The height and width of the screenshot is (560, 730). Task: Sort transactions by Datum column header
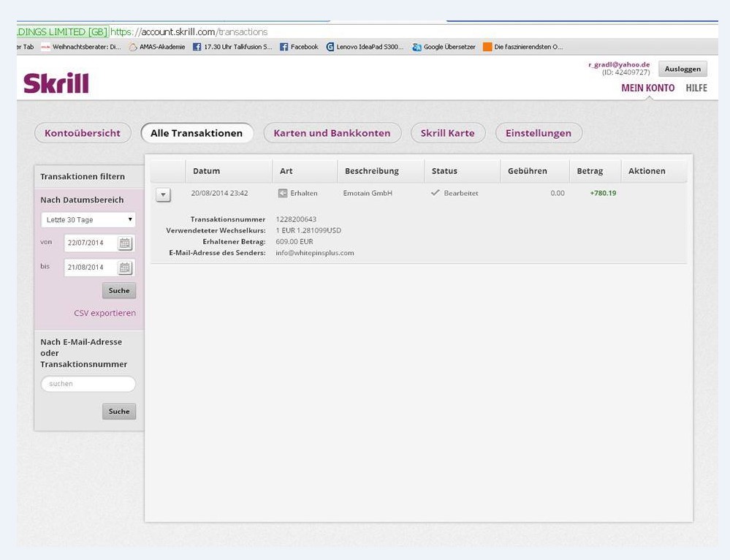coord(206,171)
